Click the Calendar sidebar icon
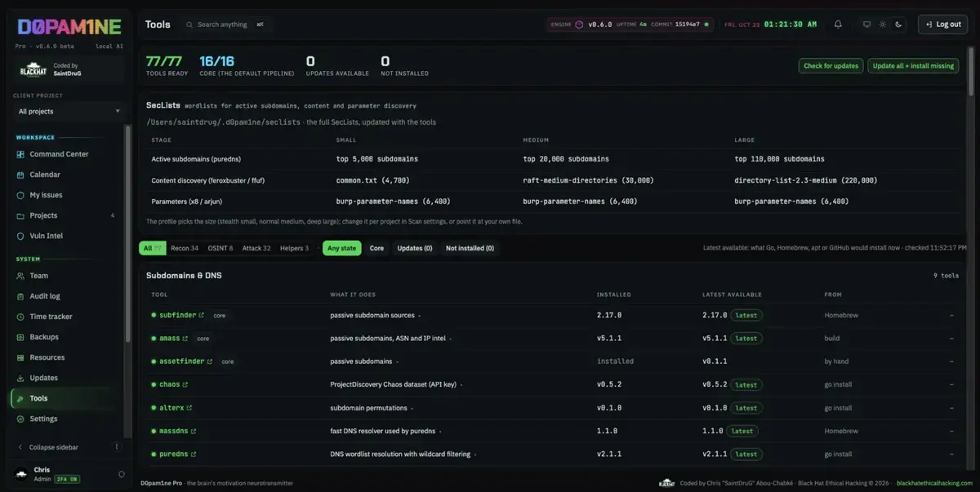980x492 pixels. pos(21,175)
